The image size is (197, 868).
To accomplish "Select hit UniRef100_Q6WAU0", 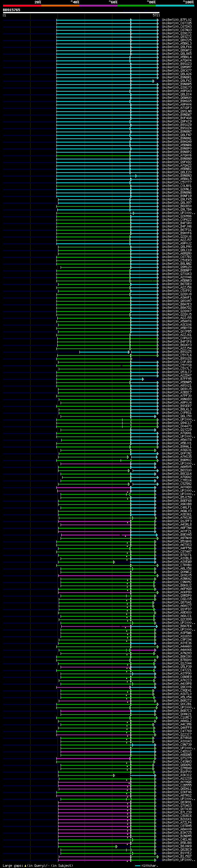I will click(x=177, y=98).
